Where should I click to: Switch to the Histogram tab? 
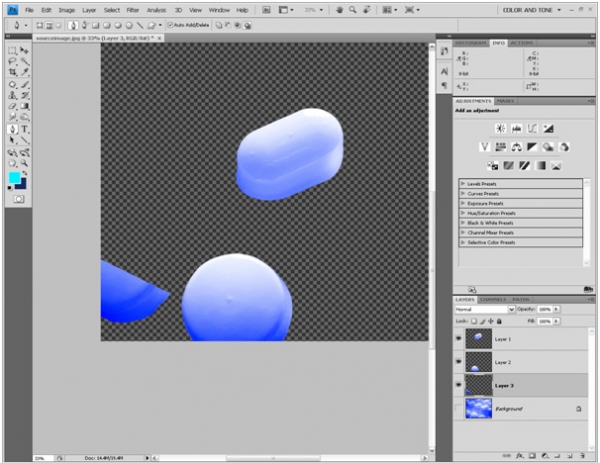[471, 43]
